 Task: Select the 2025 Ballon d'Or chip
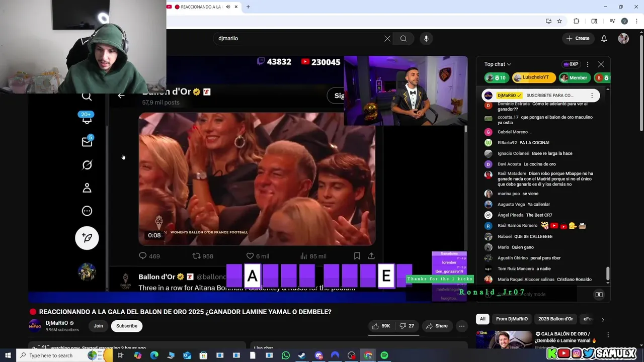[x=555, y=319]
